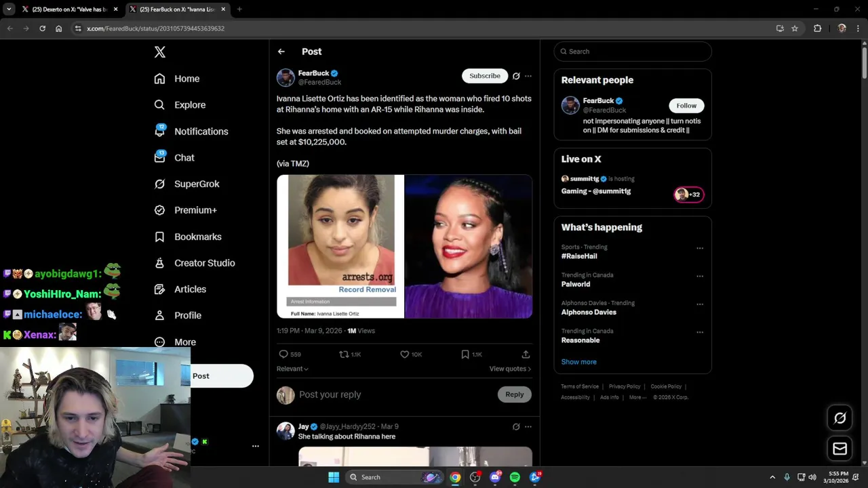Open more options for Palworld trend

(x=700, y=277)
